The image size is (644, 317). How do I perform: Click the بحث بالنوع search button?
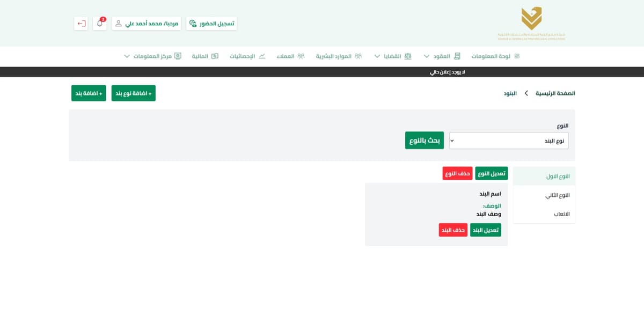tap(425, 141)
